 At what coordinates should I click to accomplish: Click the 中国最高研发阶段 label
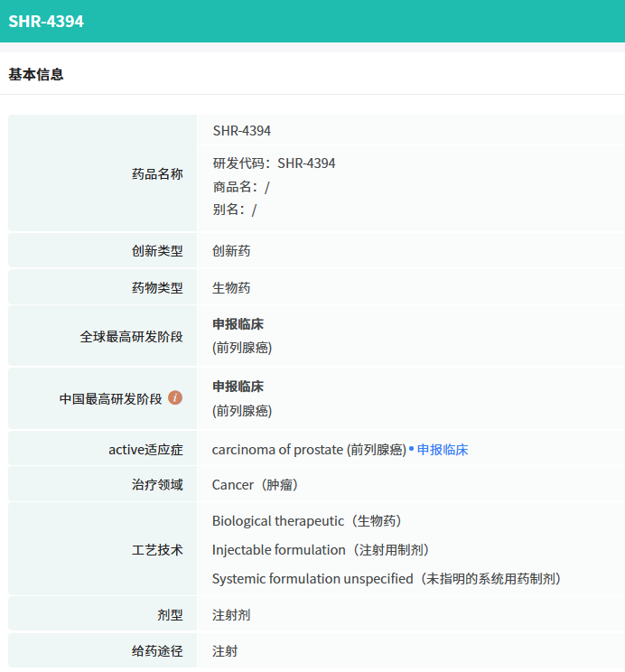click(x=110, y=398)
